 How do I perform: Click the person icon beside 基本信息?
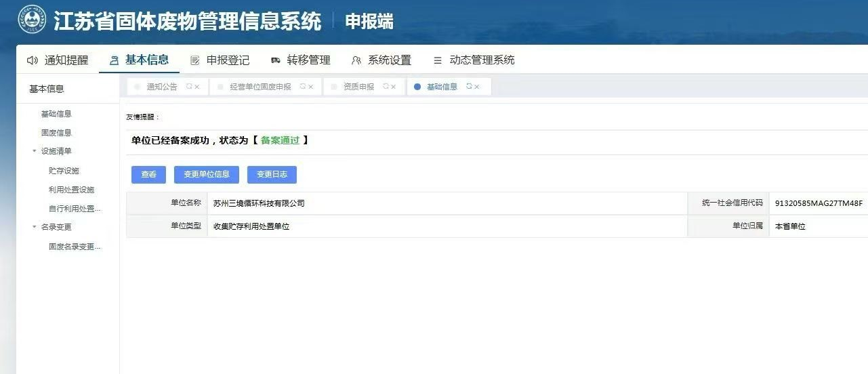114,60
